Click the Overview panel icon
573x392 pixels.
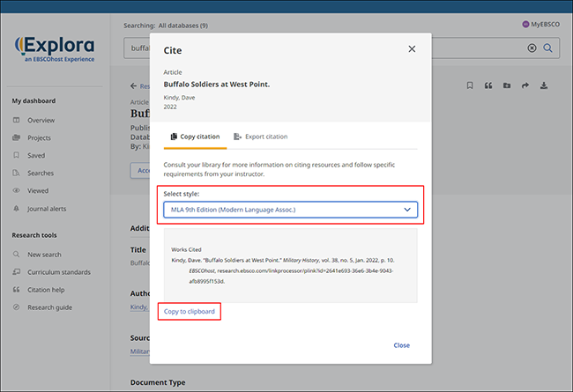click(x=16, y=120)
